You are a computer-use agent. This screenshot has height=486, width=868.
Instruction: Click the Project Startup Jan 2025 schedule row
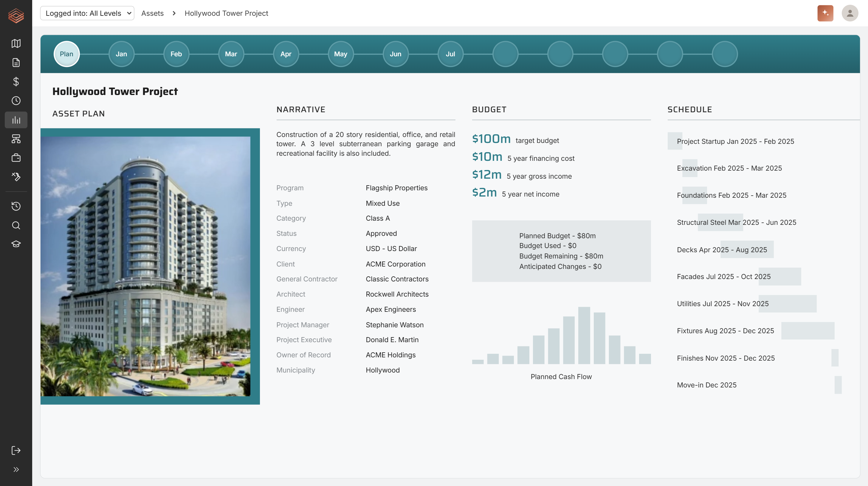point(735,141)
